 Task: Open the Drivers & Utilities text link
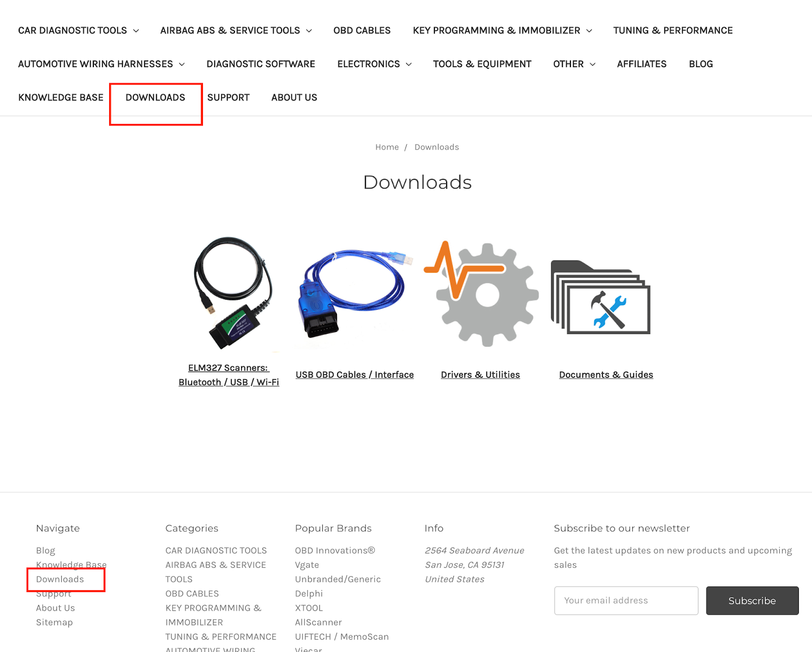(x=481, y=375)
